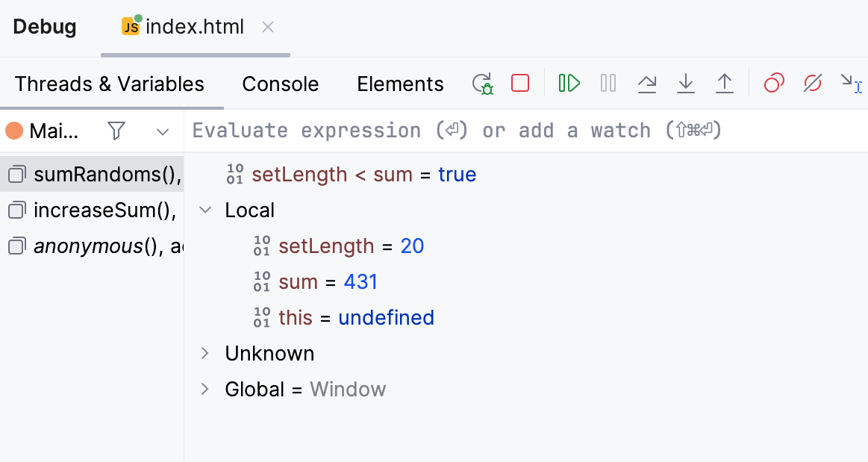Expand the Global Window node
Image resolution: width=868 pixels, height=462 pixels.
click(x=205, y=390)
